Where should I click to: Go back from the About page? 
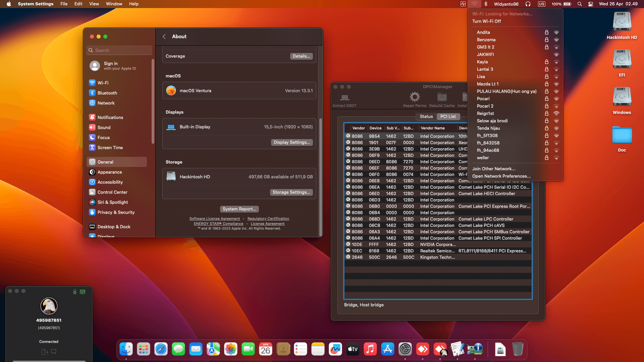164,37
